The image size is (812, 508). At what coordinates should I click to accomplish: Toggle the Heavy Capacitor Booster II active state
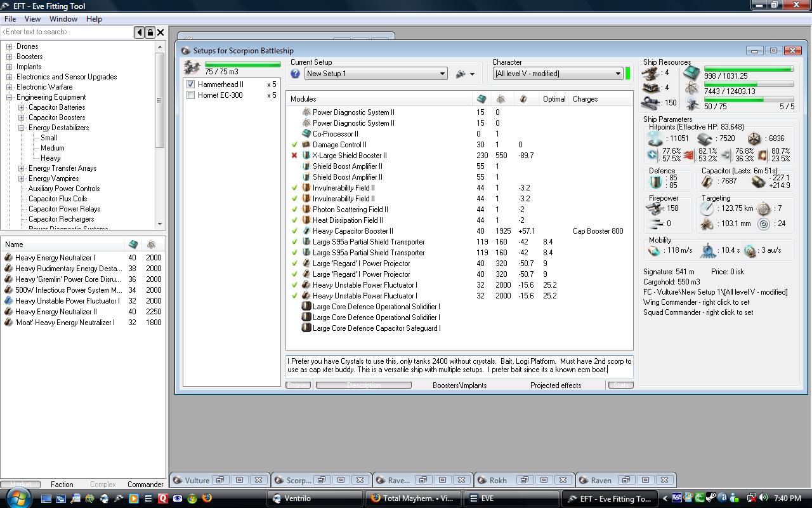click(294, 231)
